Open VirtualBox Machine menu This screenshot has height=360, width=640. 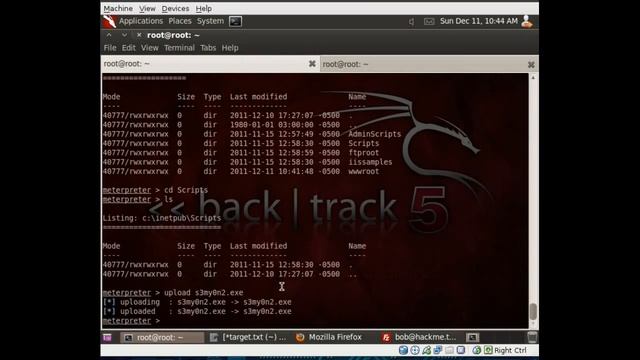[118, 9]
